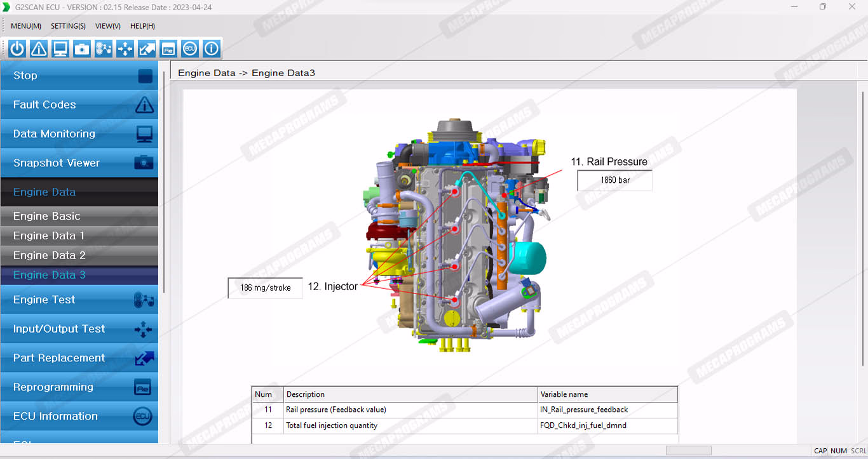
Task: Switch to Engine Data 1 page
Action: pos(79,236)
